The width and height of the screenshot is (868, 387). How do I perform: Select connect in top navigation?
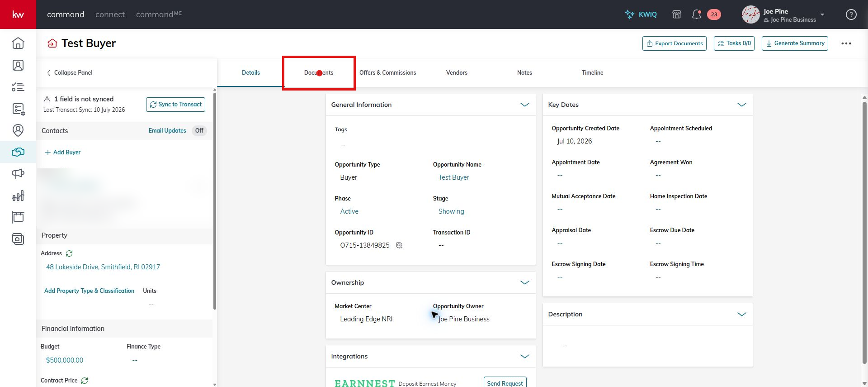110,14
